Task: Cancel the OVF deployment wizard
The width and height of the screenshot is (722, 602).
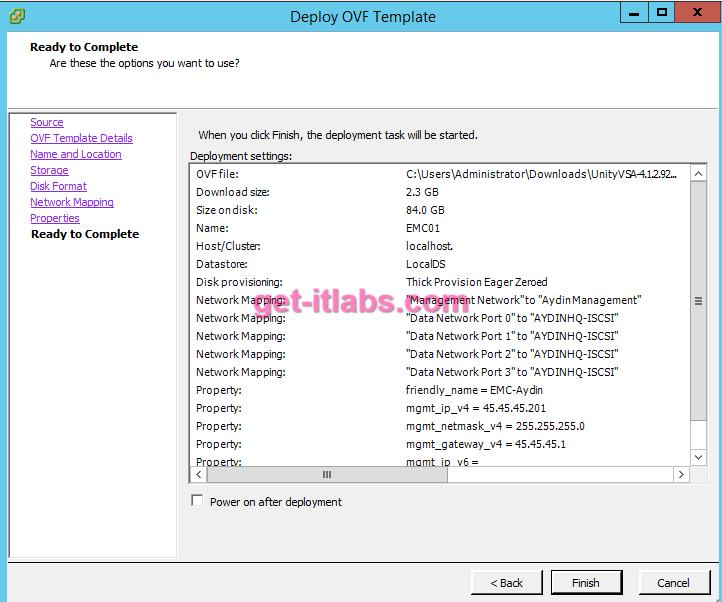Action: (x=673, y=583)
